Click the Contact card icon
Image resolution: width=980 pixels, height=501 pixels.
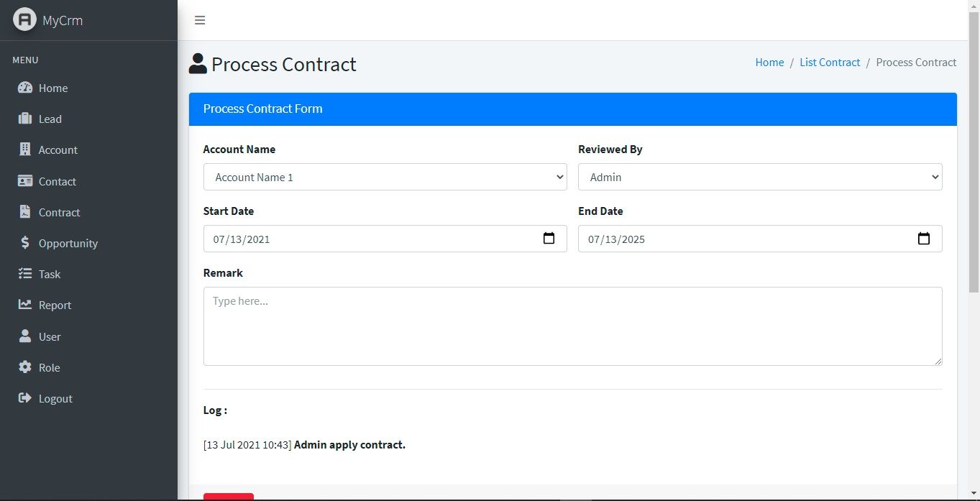click(x=25, y=181)
